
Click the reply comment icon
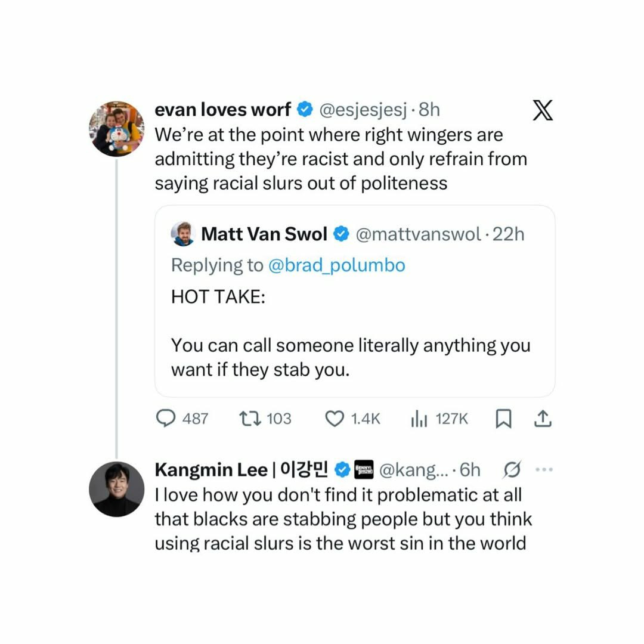tap(165, 419)
